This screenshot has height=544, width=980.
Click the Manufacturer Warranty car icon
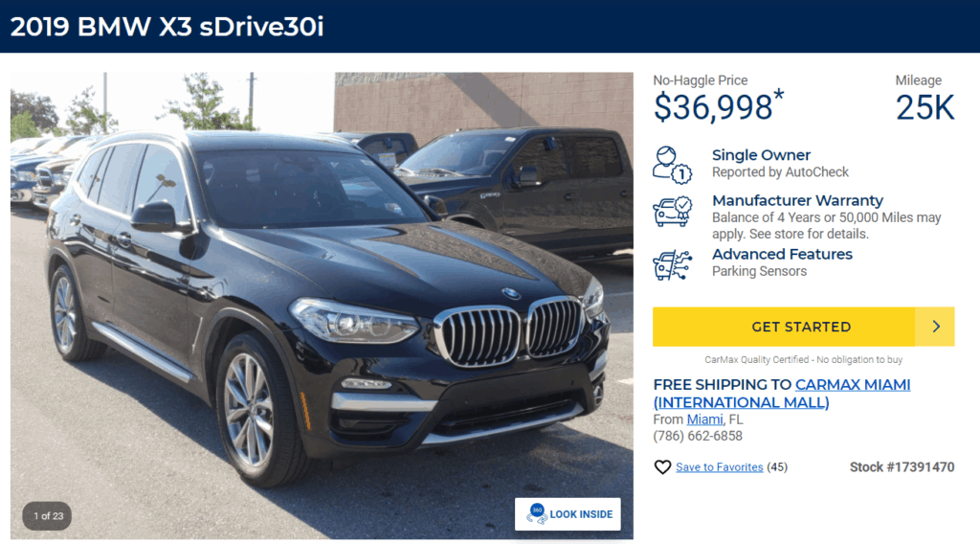(x=673, y=212)
